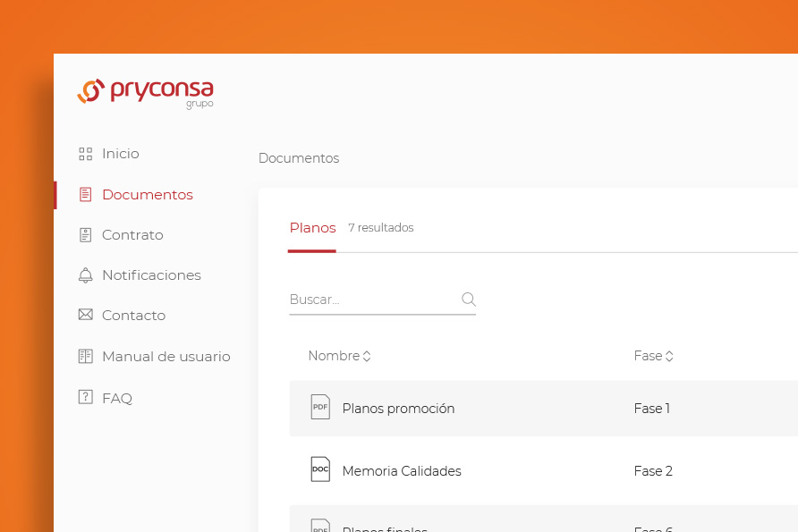This screenshot has height=532, width=798.
Task: Click the Manual de usuario menu label
Action: (x=166, y=357)
